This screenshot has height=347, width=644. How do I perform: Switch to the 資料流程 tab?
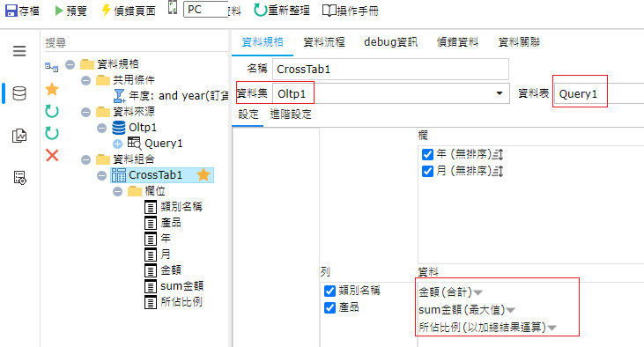tap(324, 42)
